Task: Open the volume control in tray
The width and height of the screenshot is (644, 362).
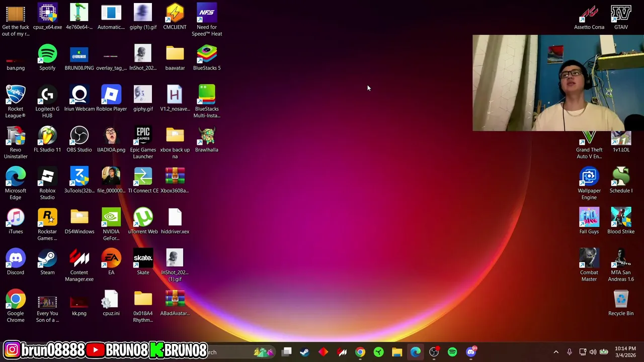Action: click(593, 352)
